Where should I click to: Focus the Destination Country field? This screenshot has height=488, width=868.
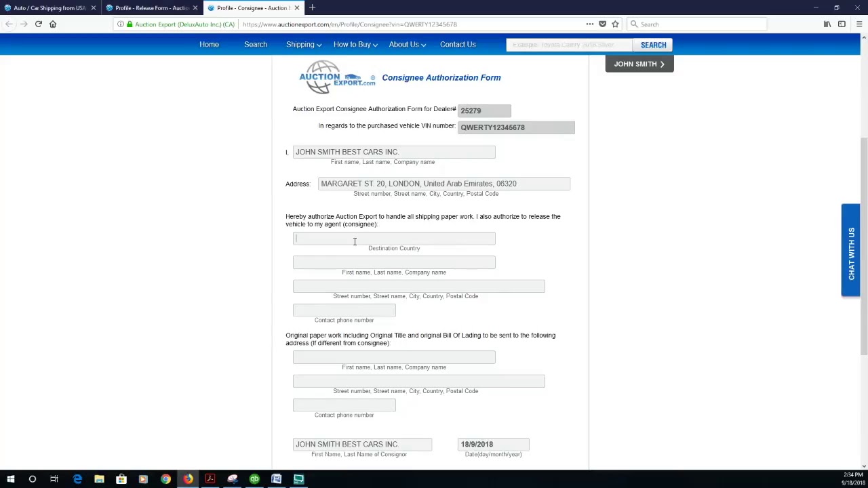(x=394, y=239)
